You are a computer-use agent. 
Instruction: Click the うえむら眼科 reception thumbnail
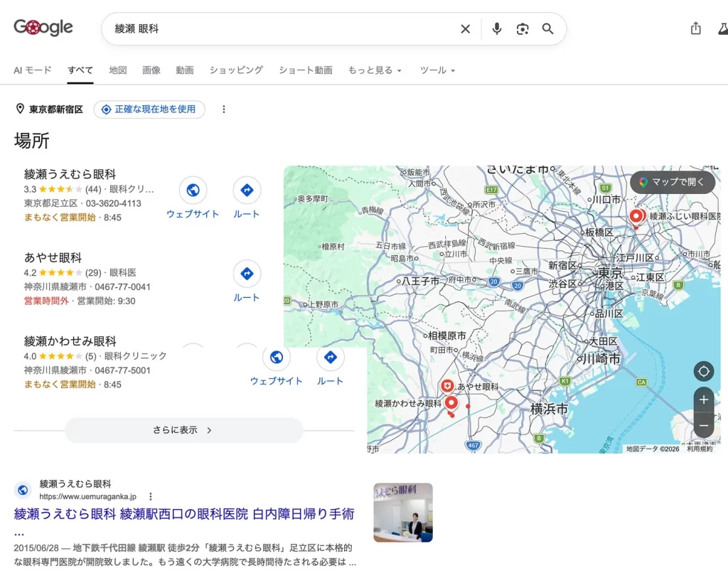[x=403, y=513]
